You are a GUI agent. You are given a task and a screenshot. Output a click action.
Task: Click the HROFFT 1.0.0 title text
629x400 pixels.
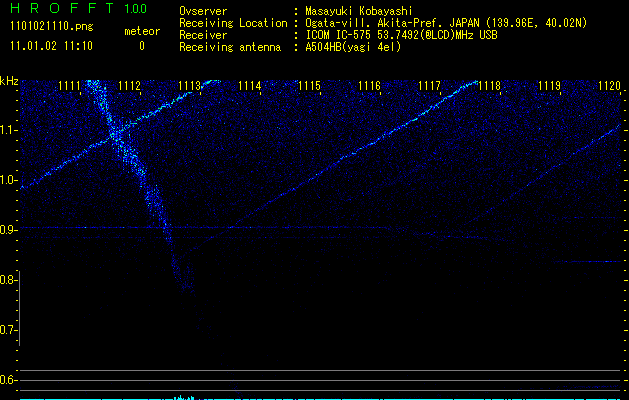pos(79,8)
